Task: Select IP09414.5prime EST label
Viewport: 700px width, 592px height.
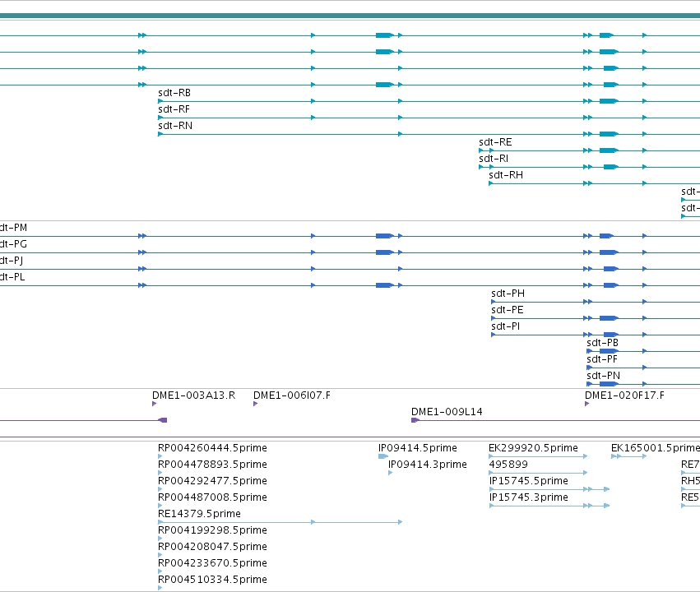Action: coord(417,448)
